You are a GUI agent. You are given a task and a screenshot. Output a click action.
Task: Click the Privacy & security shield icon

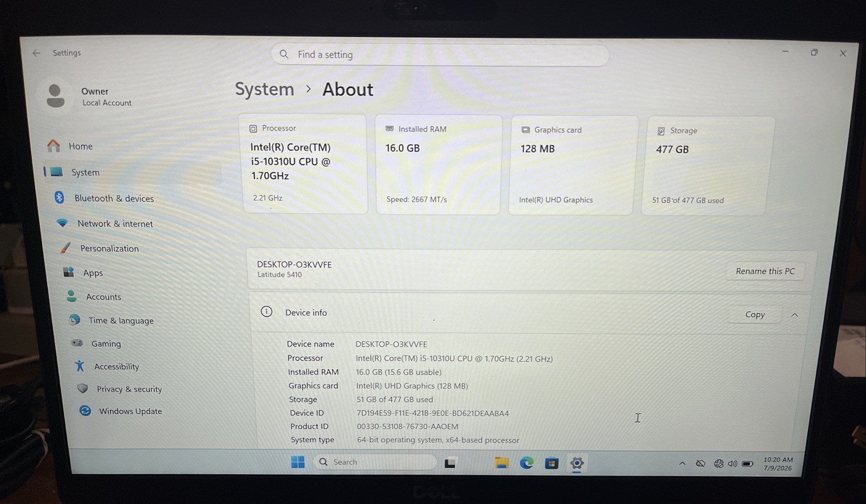click(82, 388)
